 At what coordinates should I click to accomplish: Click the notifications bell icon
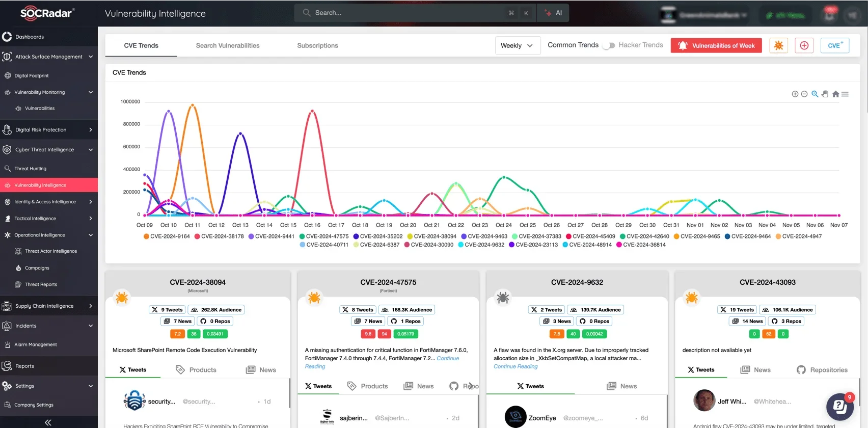click(x=829, y=15)
